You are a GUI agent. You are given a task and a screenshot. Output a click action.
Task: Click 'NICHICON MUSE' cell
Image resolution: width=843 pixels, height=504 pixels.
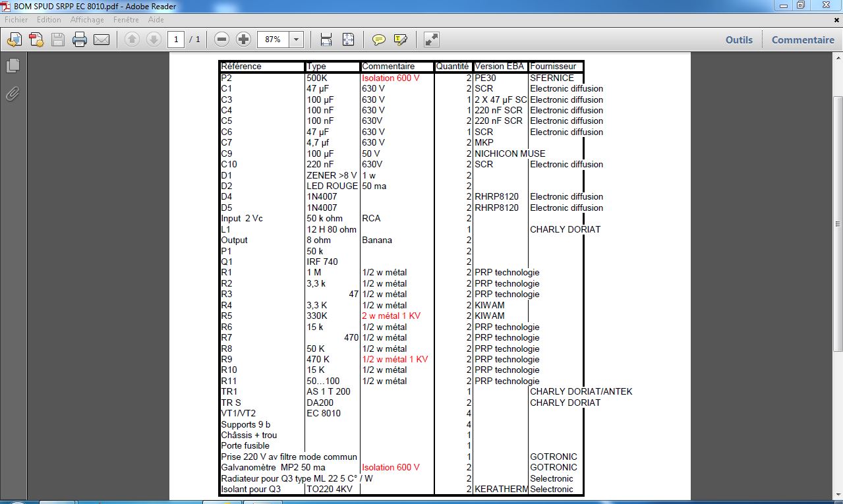(510, 154)
